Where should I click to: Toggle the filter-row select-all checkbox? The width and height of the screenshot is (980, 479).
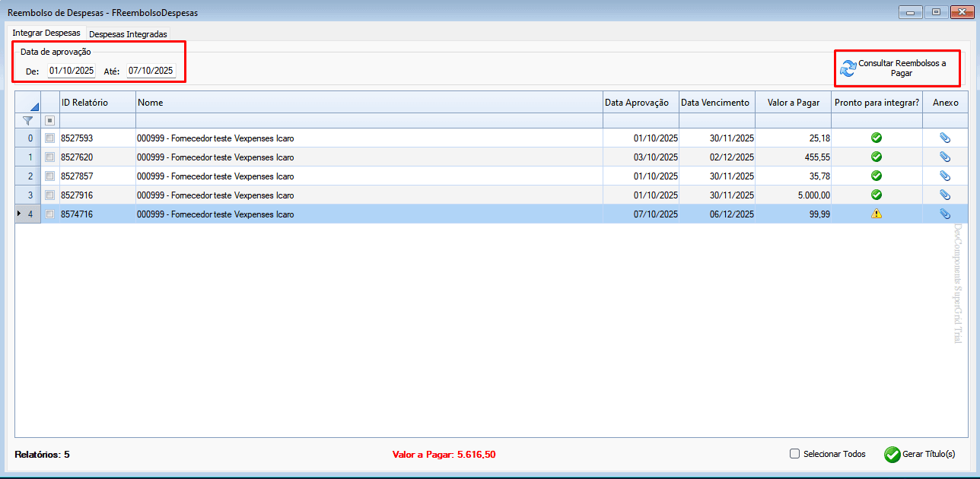click(x=49, y=120)
